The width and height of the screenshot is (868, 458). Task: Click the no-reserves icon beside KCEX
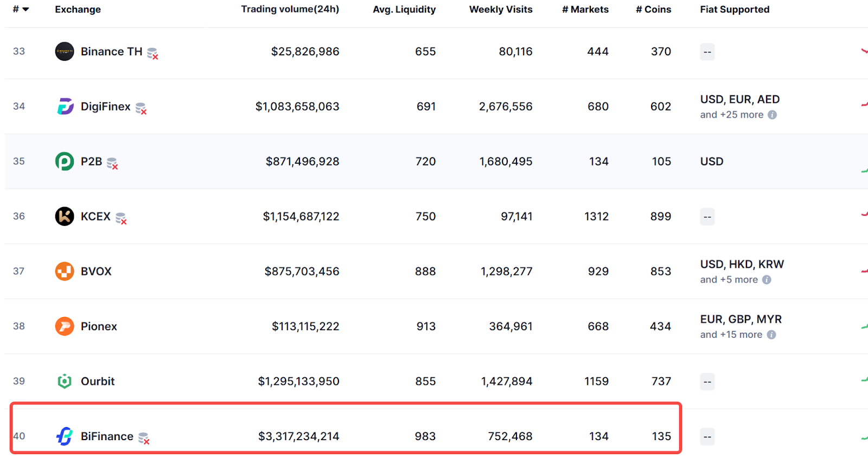click(x=121, y=218)
